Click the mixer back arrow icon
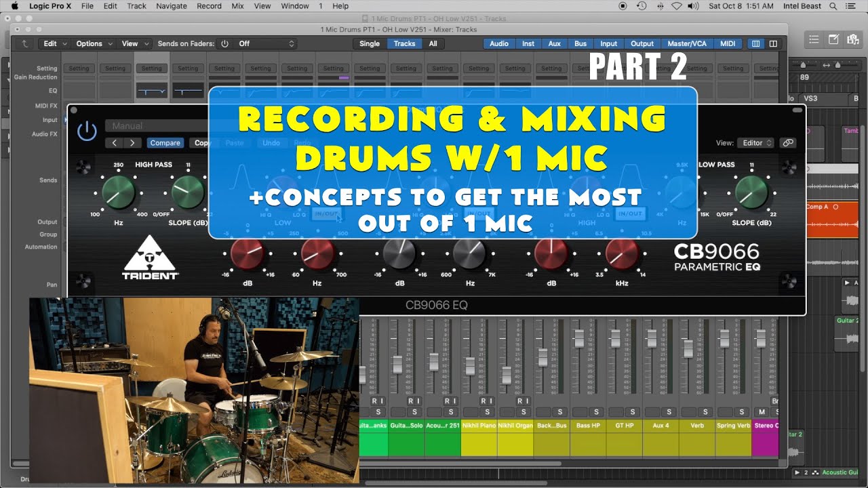Viewport: 868px width, 488px height. [25, 43]
